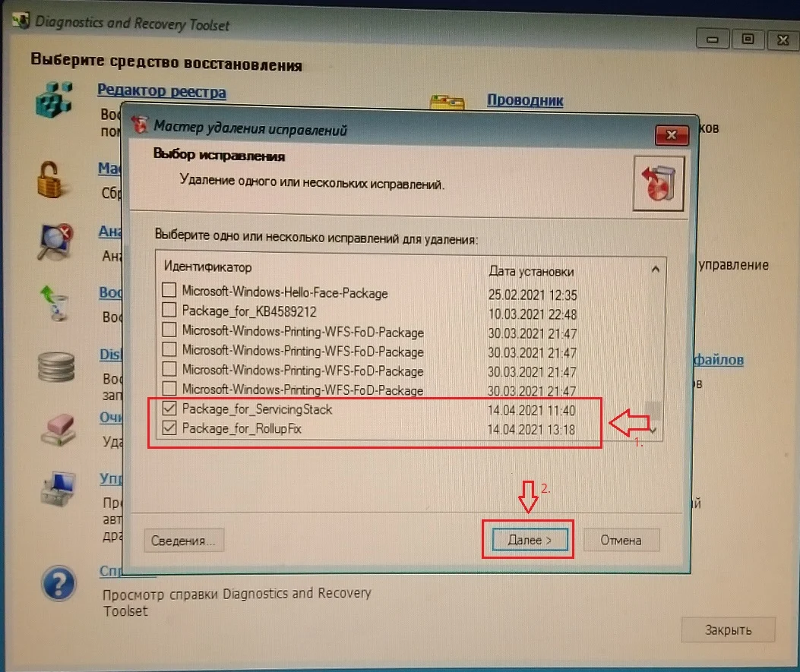Click the Закрыть button

[x=728, y=630]
